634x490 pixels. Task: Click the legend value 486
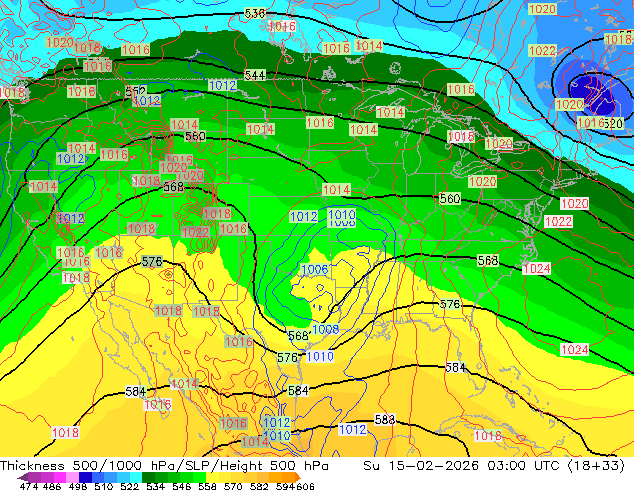(52, 486)
